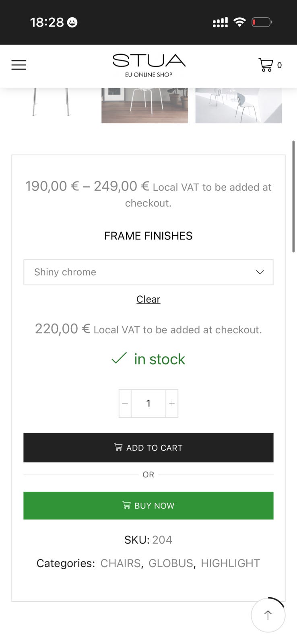Click the scroll-to-top arrow button
297x644 pixels.
268,615
